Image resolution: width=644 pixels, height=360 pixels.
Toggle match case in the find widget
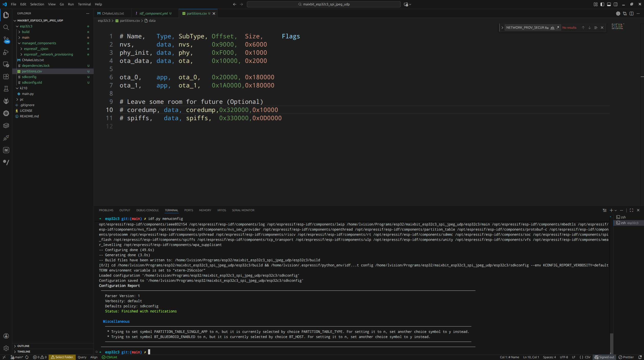[x=547, y=27]
